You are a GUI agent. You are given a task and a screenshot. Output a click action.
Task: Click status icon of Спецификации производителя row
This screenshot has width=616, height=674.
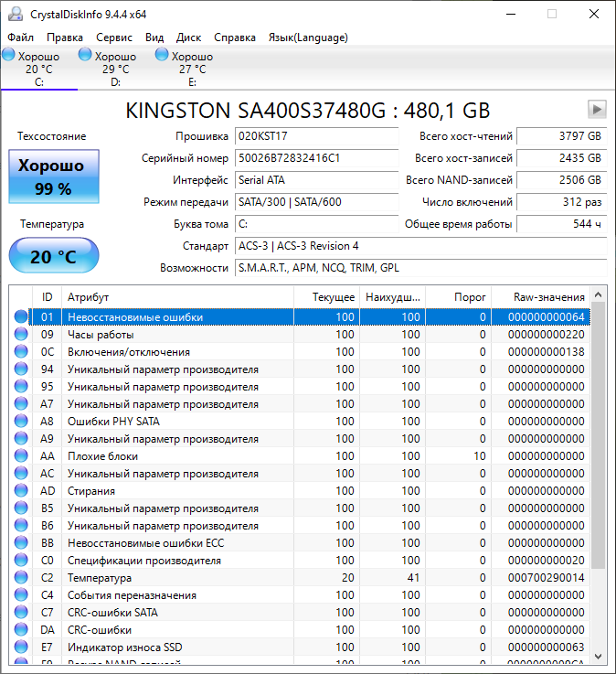click(21, 560)
